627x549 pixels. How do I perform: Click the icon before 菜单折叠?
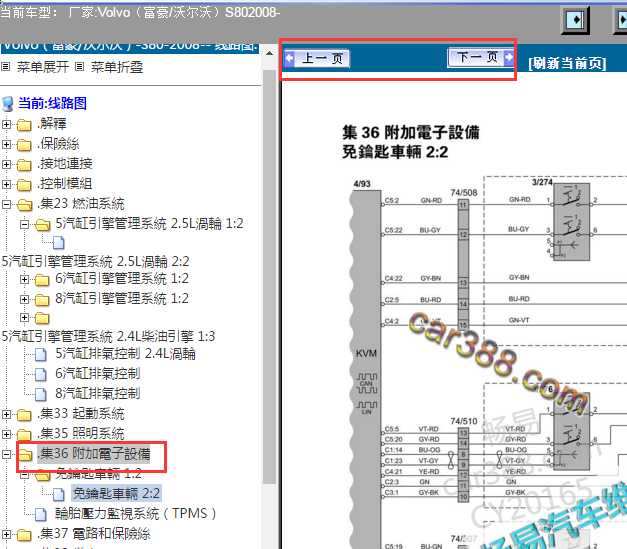[80, 67]
